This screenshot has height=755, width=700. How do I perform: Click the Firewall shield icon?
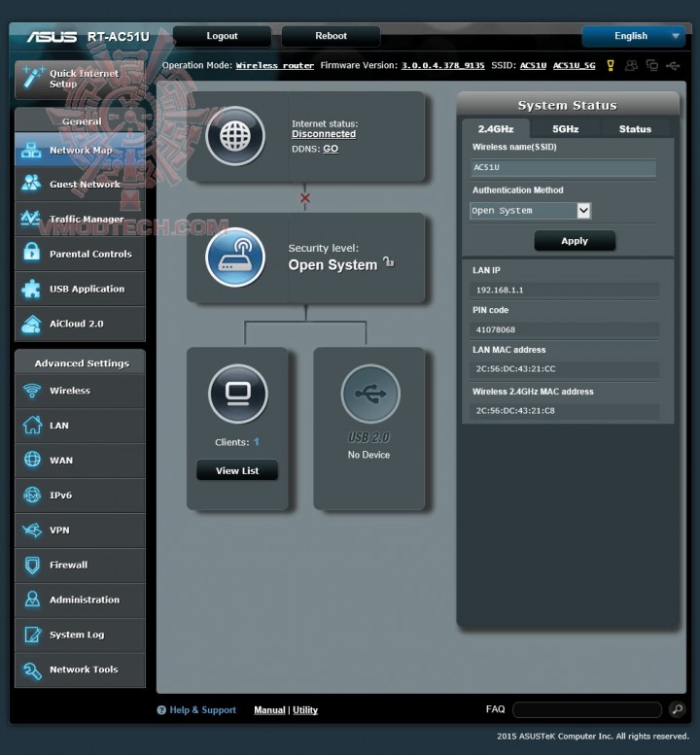(x=32, y=565)
